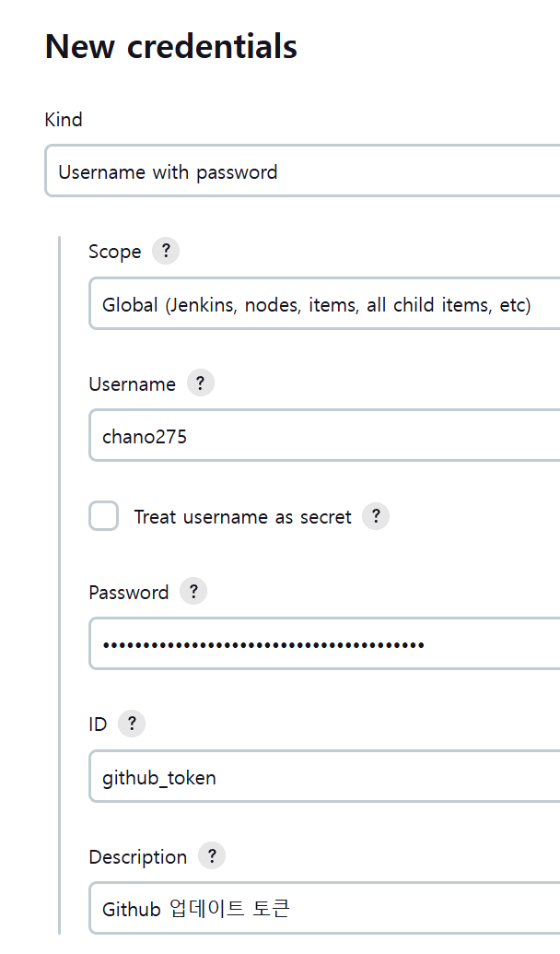Click the help icon next to ID
This screenshot has width=560, height=954.
(132, 724)
